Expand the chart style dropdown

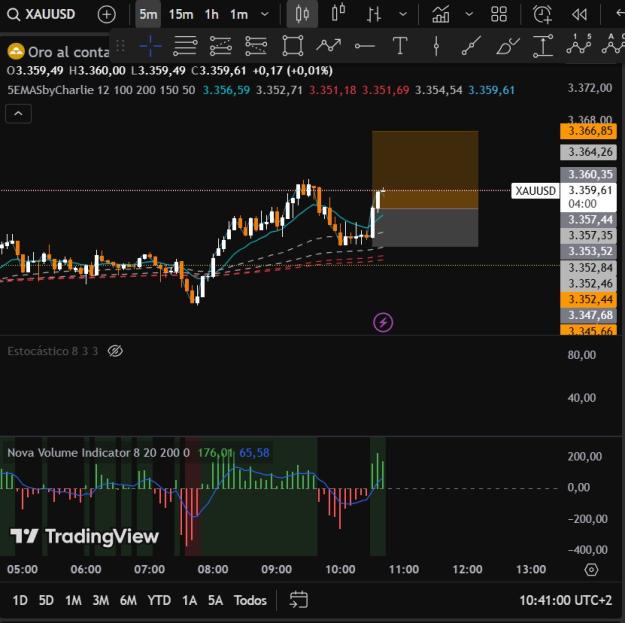tap(403, 15)
